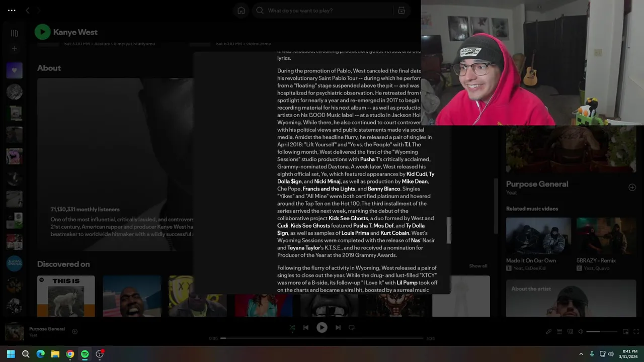This screenshot has width=644, height=362.
Task: Expand the system tray hidden icons chevron
Action: [x=581, y=354]
